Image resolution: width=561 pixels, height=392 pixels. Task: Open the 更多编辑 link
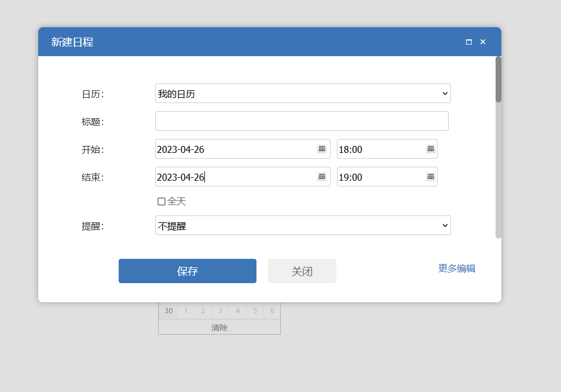click(457, 268)
